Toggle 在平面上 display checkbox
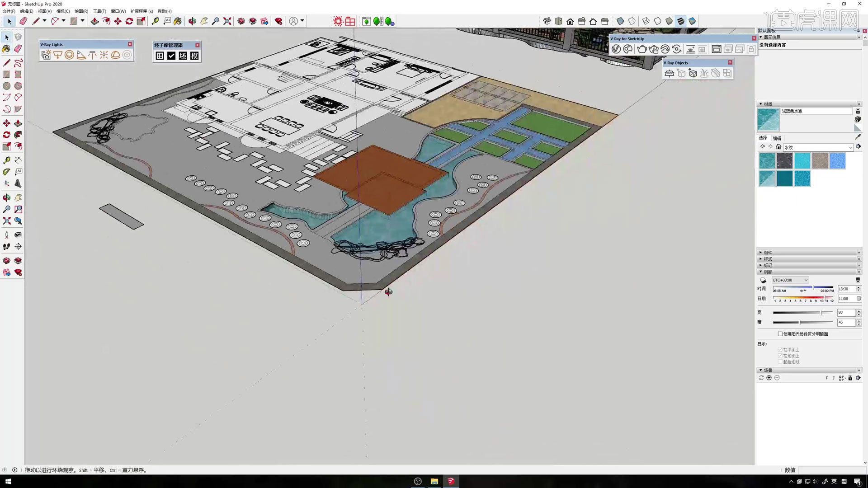The width and height of the screenshot is (868, 488). [780, 349]
